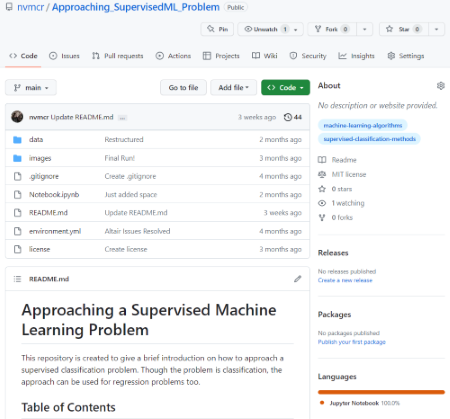The height and width of the screenshot is (419, 450).
Task: Follow the Create a new release link
Action: click(x=345, y=280)
